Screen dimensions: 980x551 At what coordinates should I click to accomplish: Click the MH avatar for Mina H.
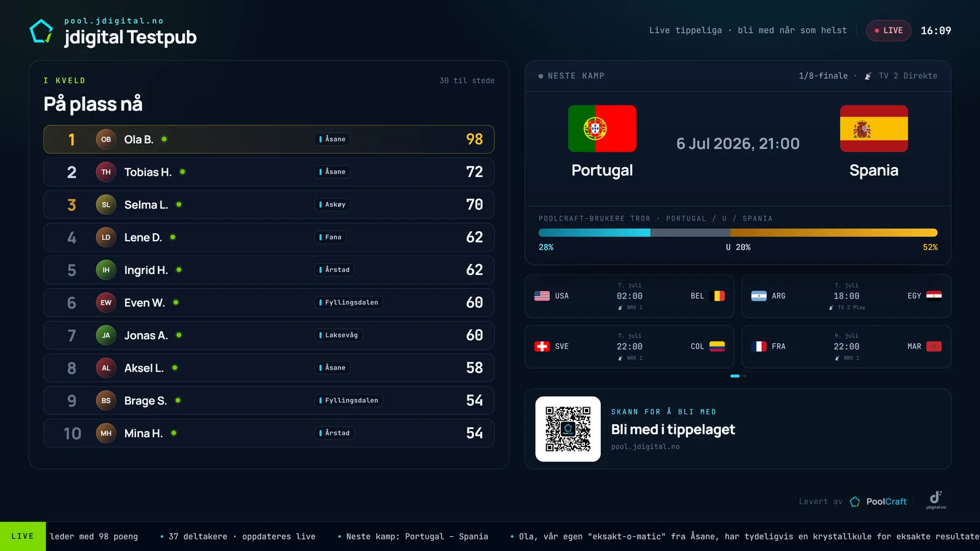(106, 433)
